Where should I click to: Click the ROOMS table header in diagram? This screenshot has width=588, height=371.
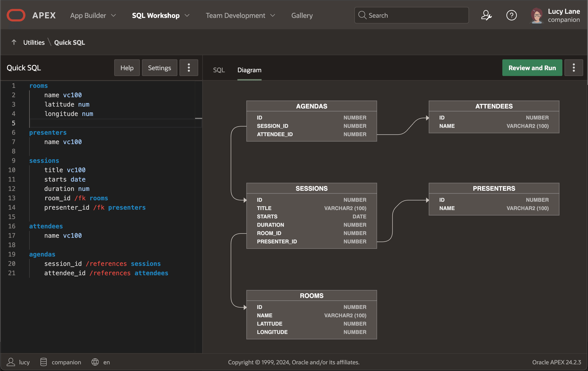(312, 296)
